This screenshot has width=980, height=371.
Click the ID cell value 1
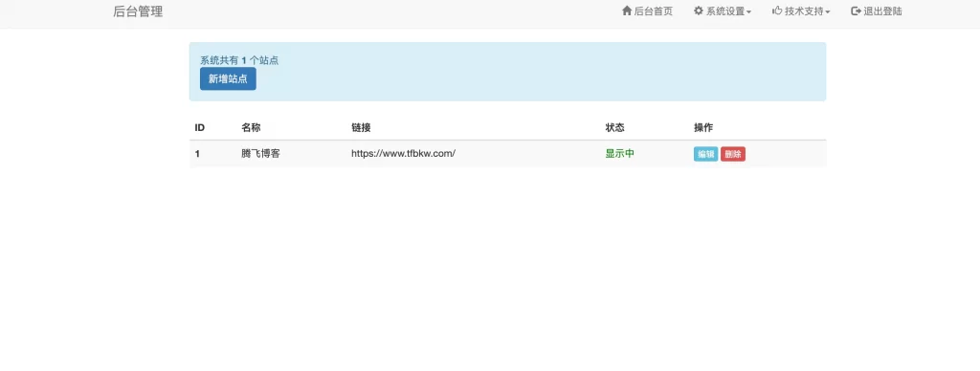(197, 154)
